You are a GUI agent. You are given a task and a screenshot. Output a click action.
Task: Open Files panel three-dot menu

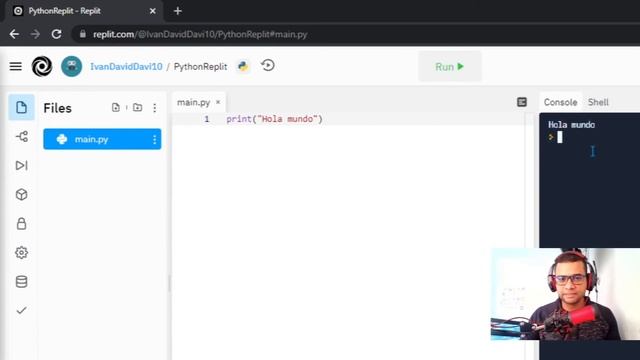155,108
